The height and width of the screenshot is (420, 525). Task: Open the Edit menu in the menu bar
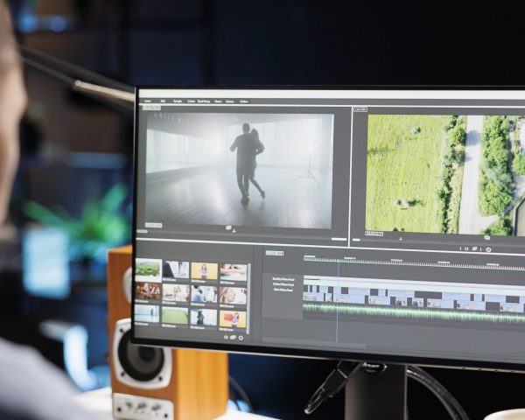[163, 101]
